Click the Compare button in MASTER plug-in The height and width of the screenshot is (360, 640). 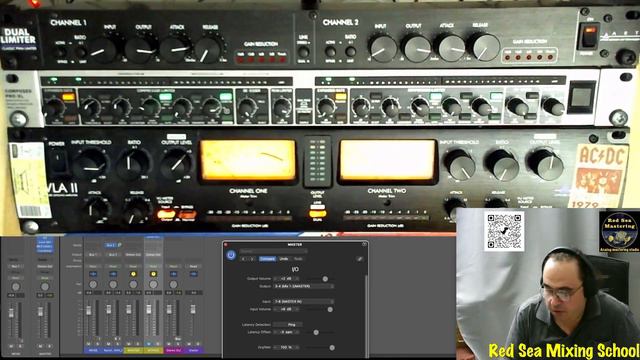click(x=267, y=259)
